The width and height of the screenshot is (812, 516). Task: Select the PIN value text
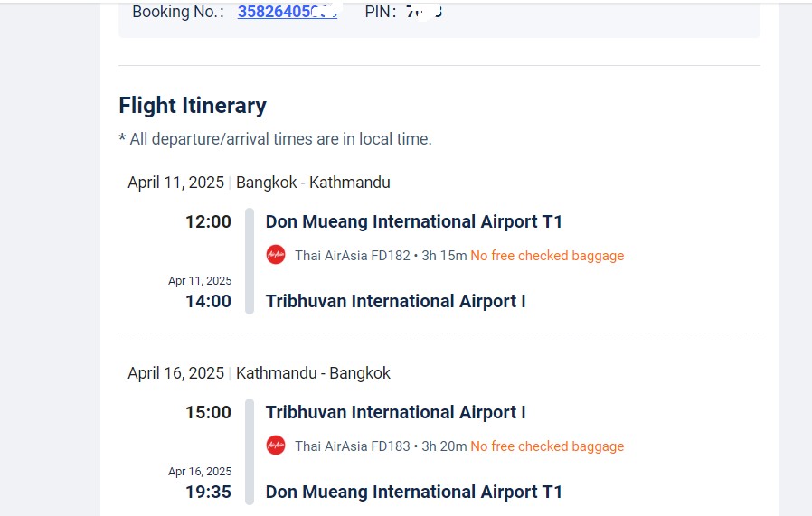(x=424, y=12)
